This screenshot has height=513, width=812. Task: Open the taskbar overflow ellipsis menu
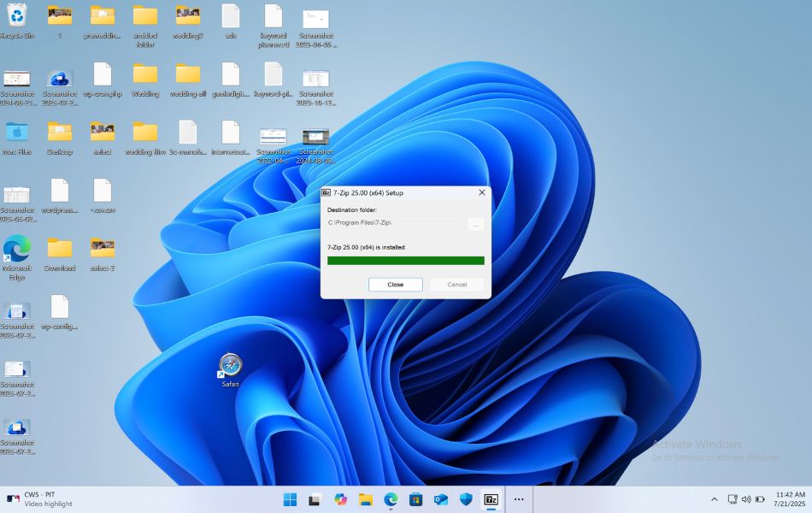[x=519, y=498]
